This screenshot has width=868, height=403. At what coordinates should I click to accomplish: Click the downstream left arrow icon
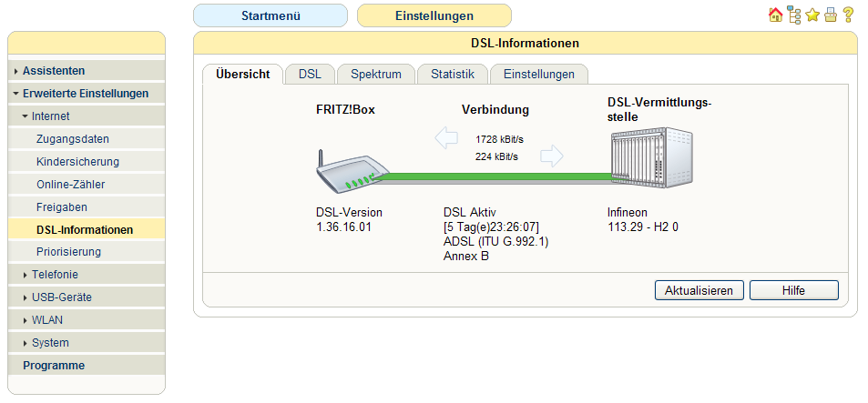point(446,138)
